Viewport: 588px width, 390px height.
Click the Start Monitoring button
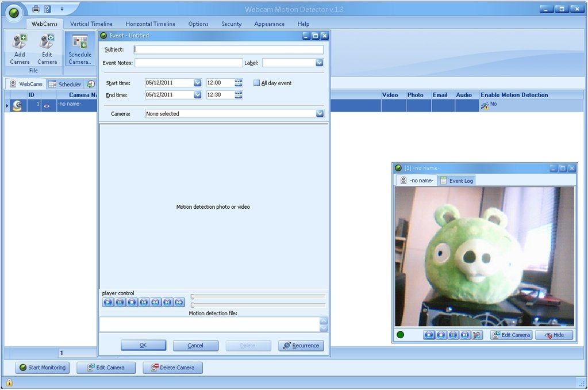[43, 368]
